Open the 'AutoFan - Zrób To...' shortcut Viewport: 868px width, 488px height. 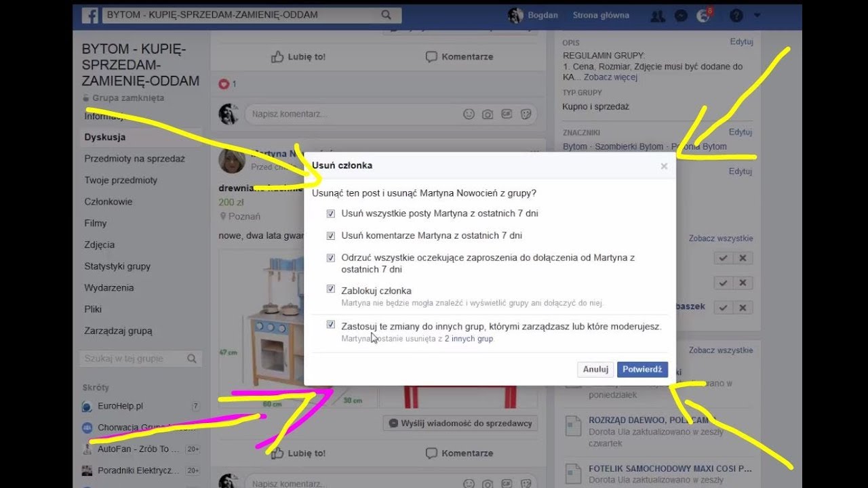(138, 449)
